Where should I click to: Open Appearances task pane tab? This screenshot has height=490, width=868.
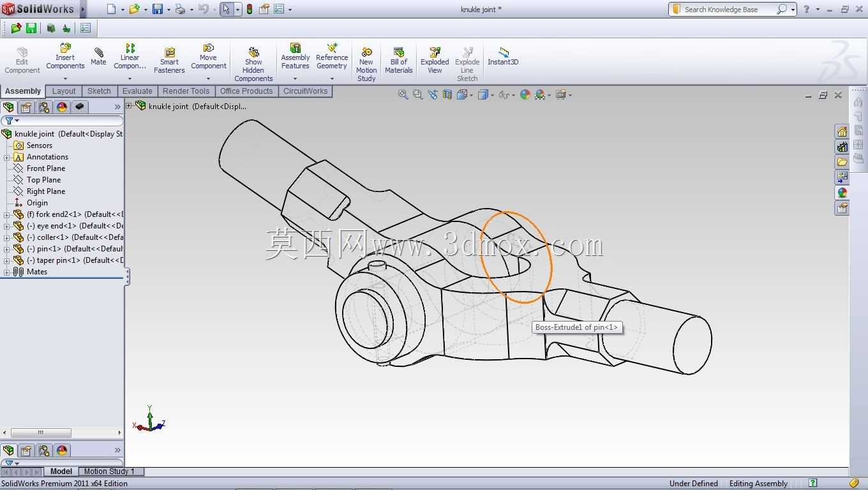pyautogui.click(x=842, y=193)
